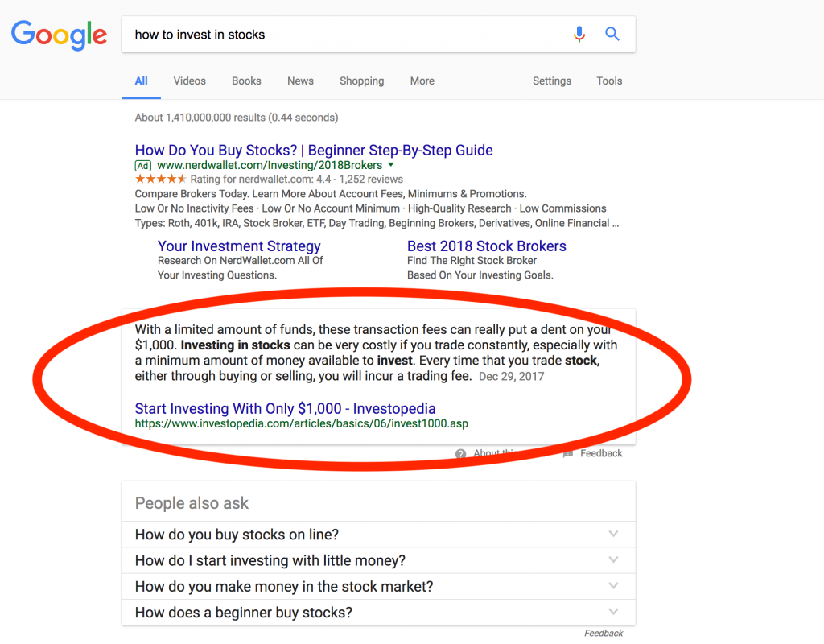Screen dimensions: 824x644
Task: Open the search Tools menu
Action: click(609, 81)
